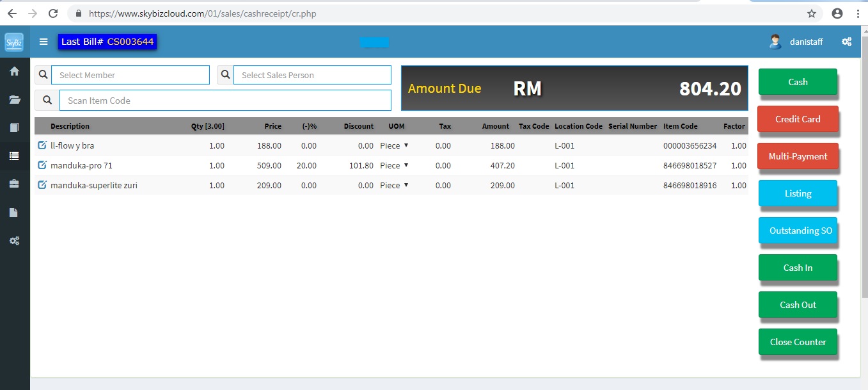Open the danistaff user menu

click(x=797, y=42)
